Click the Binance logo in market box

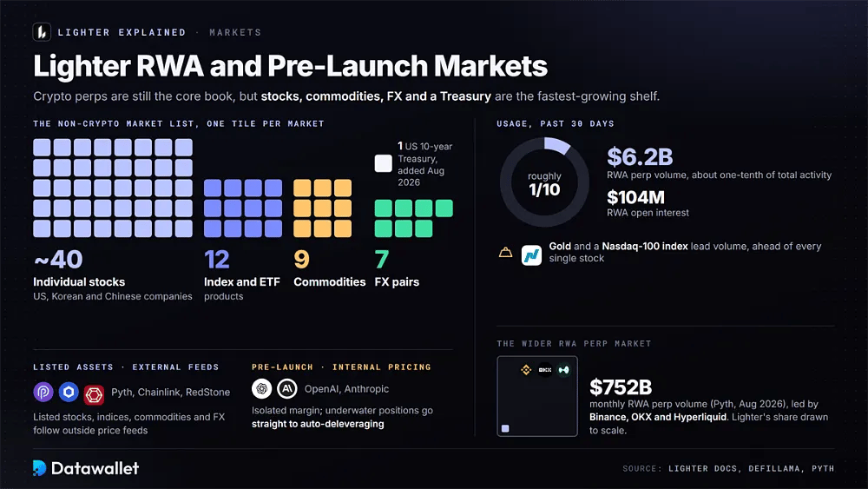tap(526, 369)
